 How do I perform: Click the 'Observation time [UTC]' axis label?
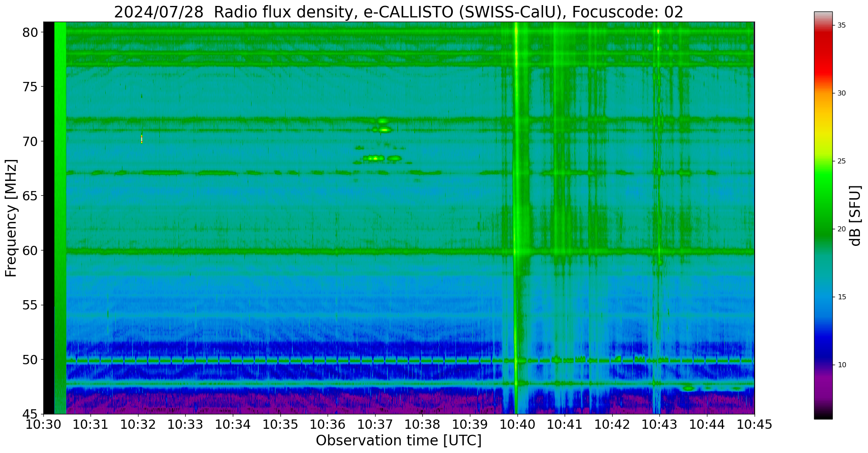pos(399,441)
